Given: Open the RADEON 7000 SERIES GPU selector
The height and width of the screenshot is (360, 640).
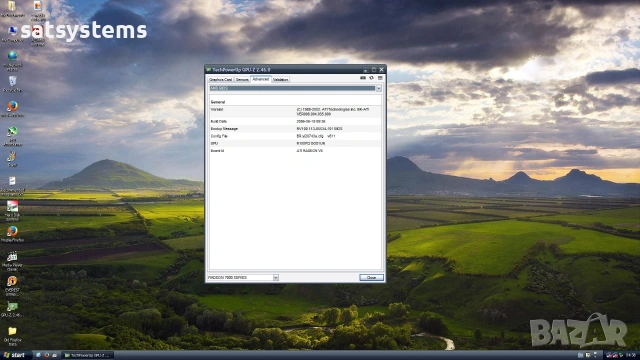Looking at the screenshot, I should 243,278.
